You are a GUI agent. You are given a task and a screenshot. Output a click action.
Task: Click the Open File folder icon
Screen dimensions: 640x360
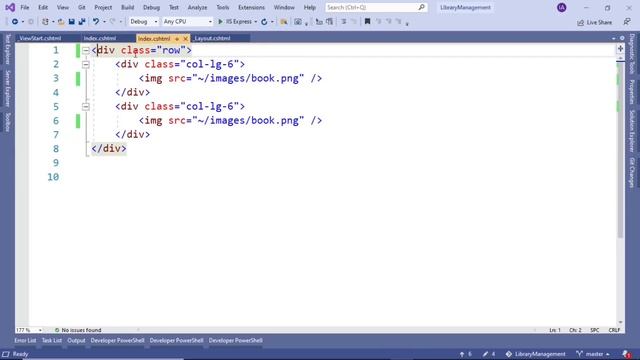(x=61, y=22)
